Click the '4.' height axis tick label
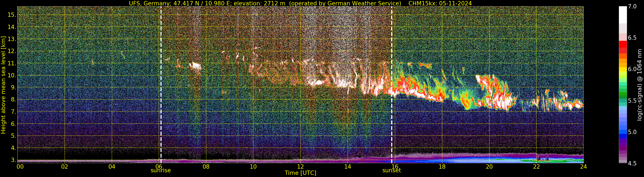The height and width of the screenshot is (177, 644). pyautogui.click(x=13, y=148)
